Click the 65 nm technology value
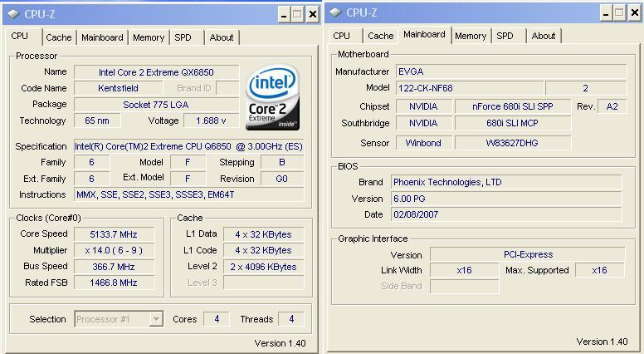Viewport: 644px width, 354px height. coord(97,120)
